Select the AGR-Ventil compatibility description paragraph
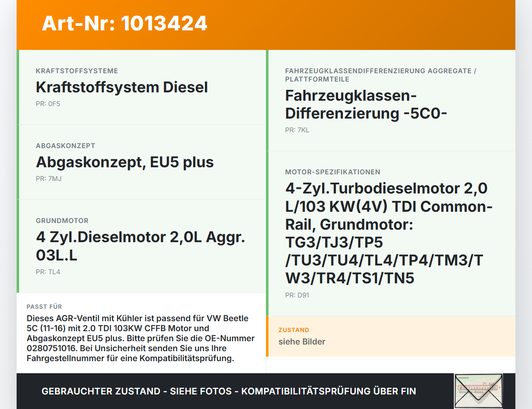The height and width of the screenshot is (409, 532). [x=141, y=338]
